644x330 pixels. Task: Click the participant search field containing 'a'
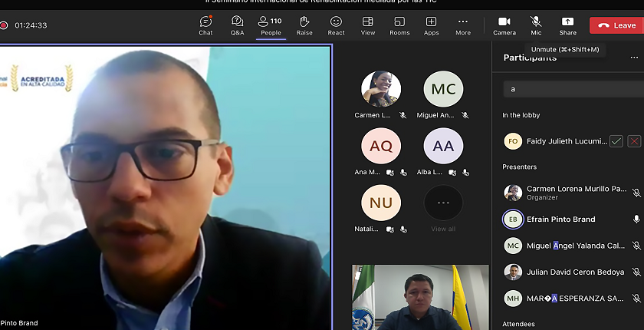[573, 89]
